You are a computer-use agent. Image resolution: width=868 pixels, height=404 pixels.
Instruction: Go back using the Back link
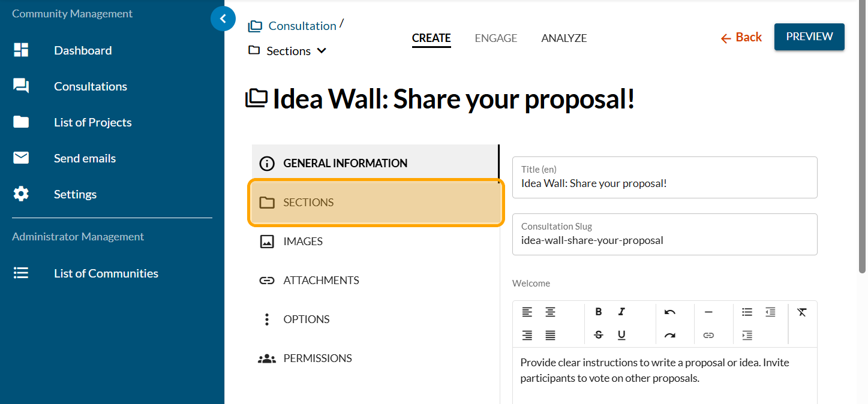(741, 37)
